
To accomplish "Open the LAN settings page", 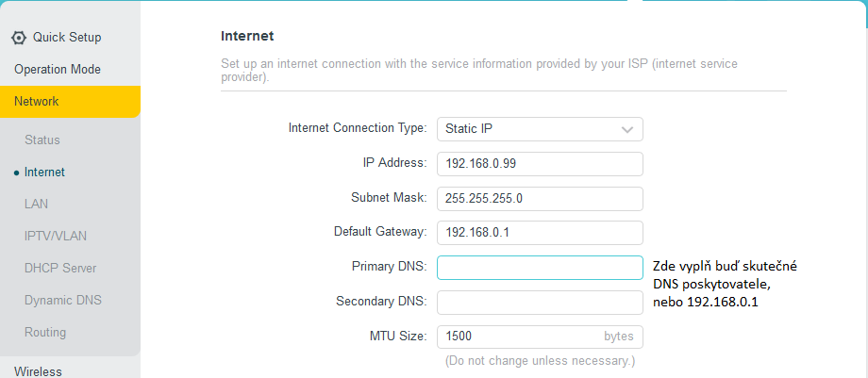I will point(37,205).
